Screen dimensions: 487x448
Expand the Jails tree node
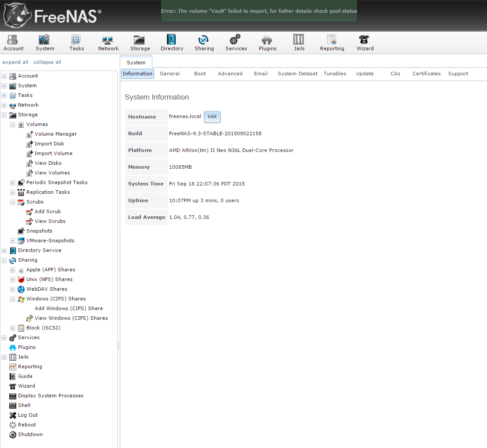pos(4,357)
